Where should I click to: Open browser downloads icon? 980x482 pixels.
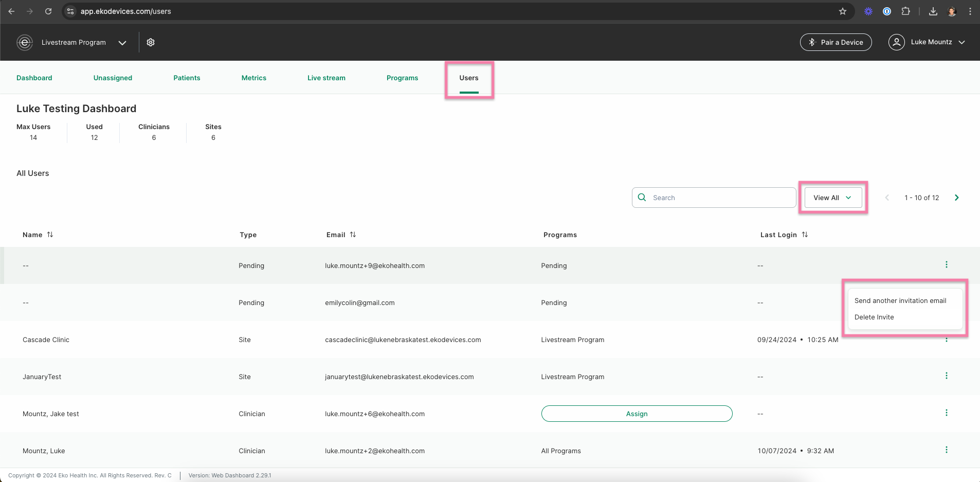coord(933,11)
